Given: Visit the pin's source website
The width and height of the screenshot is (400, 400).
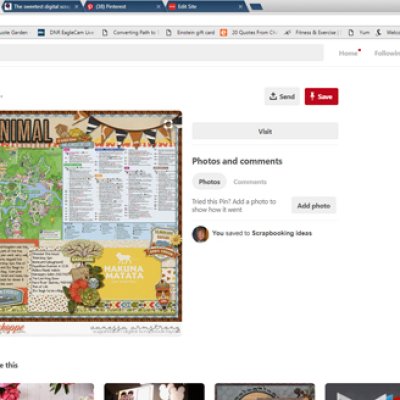Looking at the screenshot, I should click(x=265, y=131).
